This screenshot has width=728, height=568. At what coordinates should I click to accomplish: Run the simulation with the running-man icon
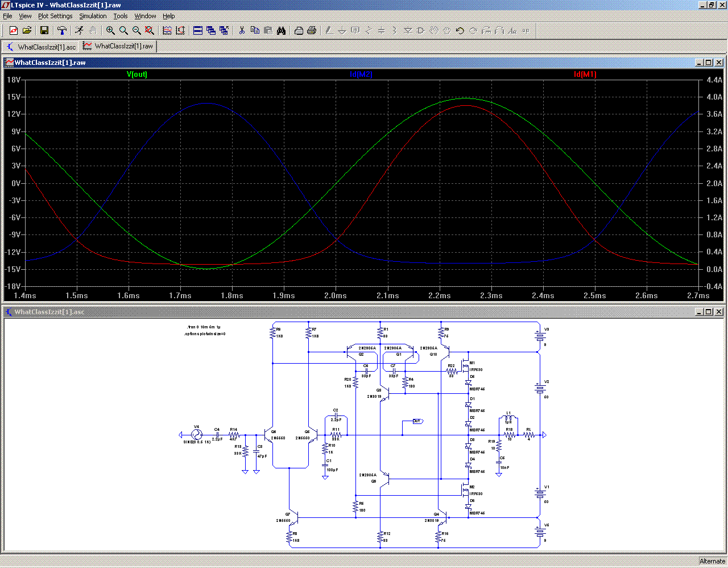click(x=79, y=31)
